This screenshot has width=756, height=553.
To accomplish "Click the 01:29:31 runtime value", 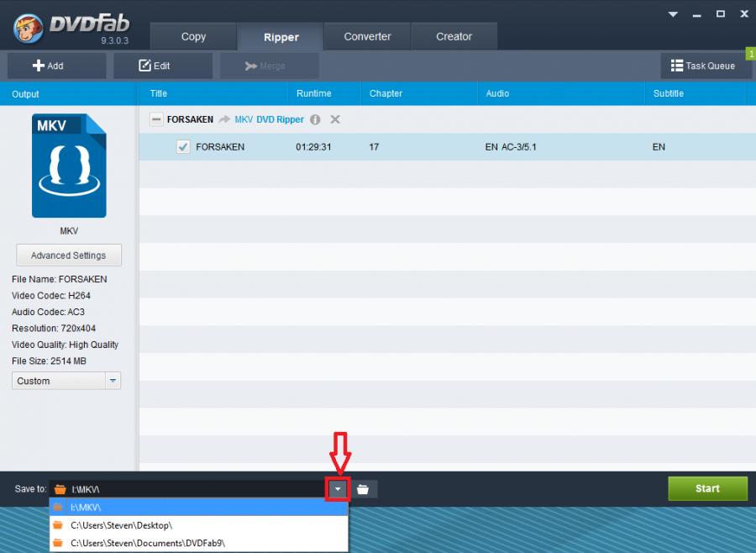I will [313, 147].
